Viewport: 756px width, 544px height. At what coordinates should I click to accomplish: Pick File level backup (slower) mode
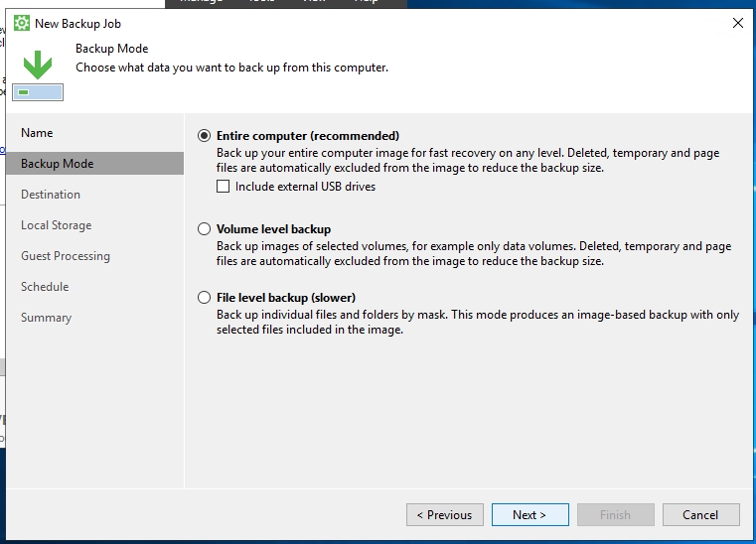coord(204,298)
